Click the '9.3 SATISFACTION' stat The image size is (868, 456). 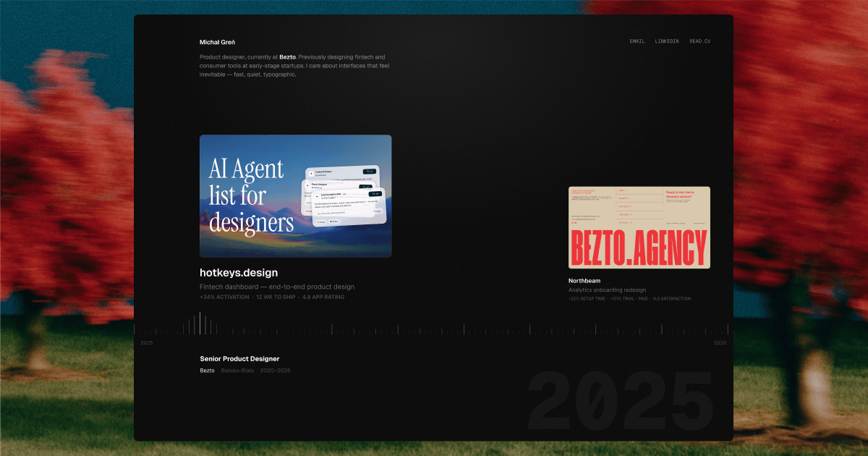tap(672, 298)
